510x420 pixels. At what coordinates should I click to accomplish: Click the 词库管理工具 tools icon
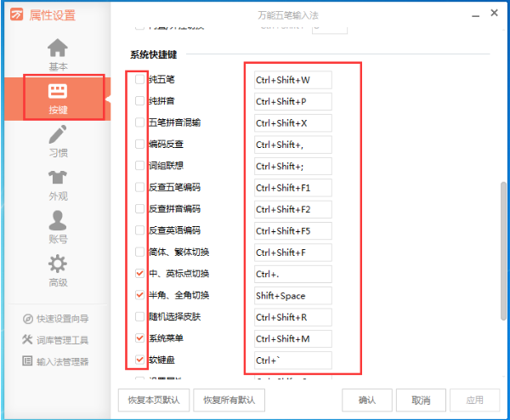pyautogui.click(x=27, y=339)
